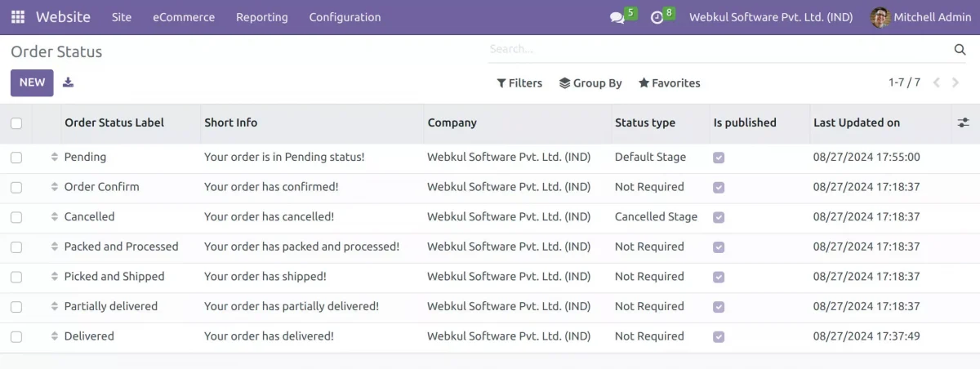The image size is (980, 369).
Task: Sort by Order Status Label column
Action: 114,122
